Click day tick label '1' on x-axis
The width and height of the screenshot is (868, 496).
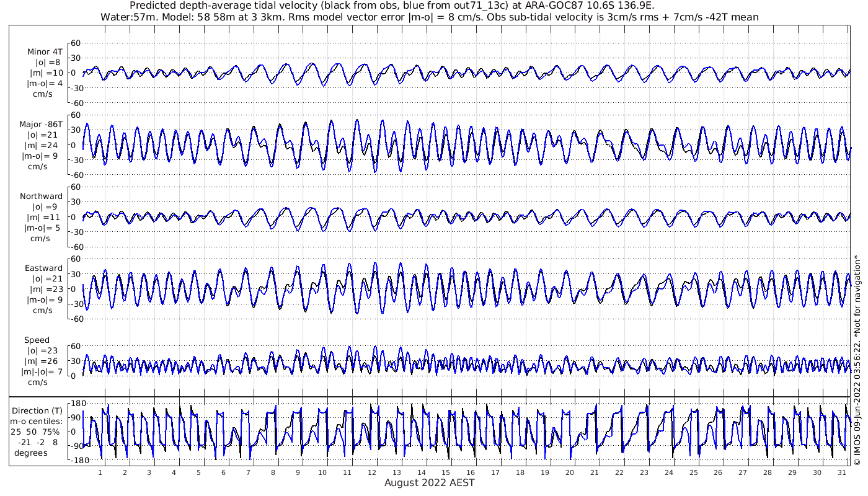(100, 472)
